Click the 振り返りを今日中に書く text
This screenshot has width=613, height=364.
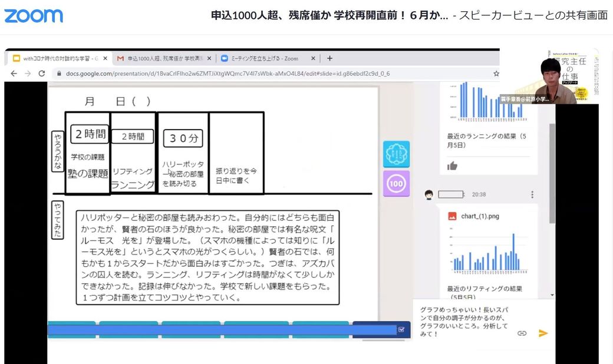236,176
